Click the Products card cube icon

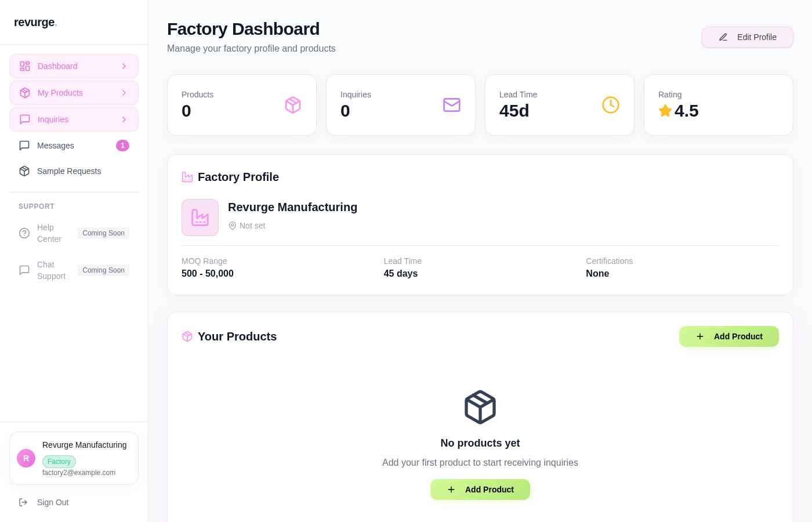293,105
